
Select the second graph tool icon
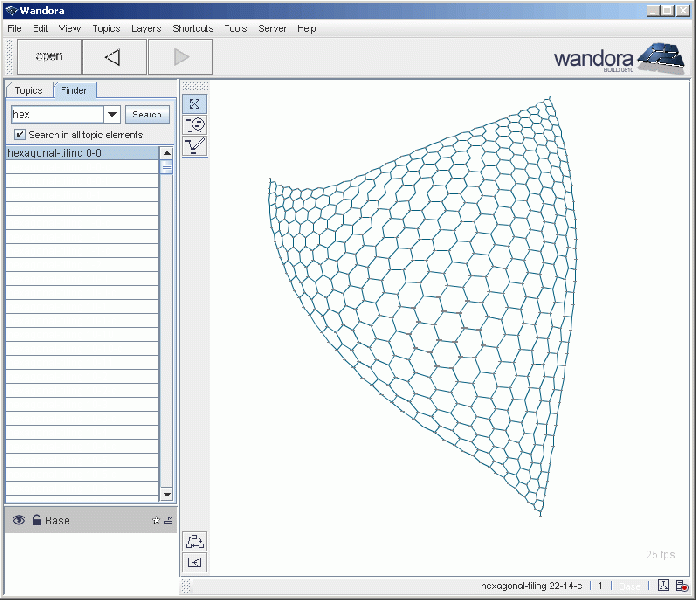pos(195,124)
